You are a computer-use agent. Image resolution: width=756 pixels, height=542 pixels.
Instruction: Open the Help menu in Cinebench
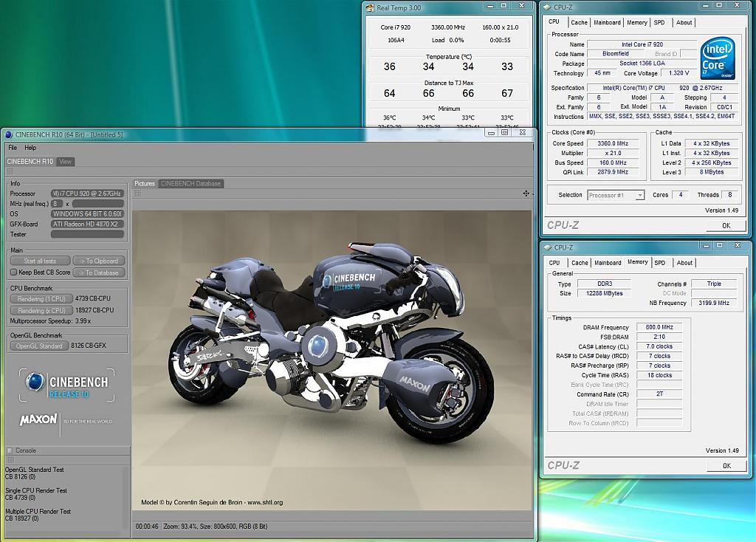coord(30,148)
